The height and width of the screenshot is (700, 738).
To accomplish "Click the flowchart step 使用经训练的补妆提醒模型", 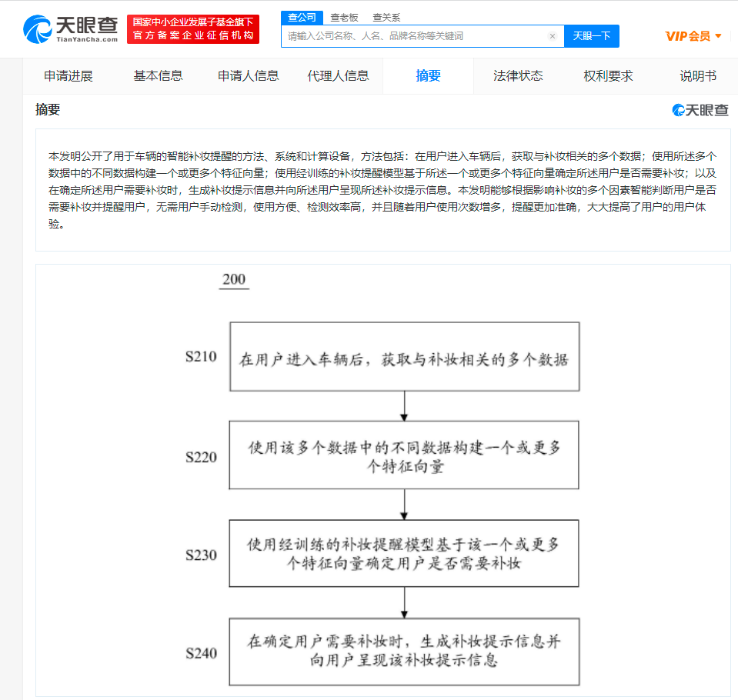I will (x=404, y=553).
